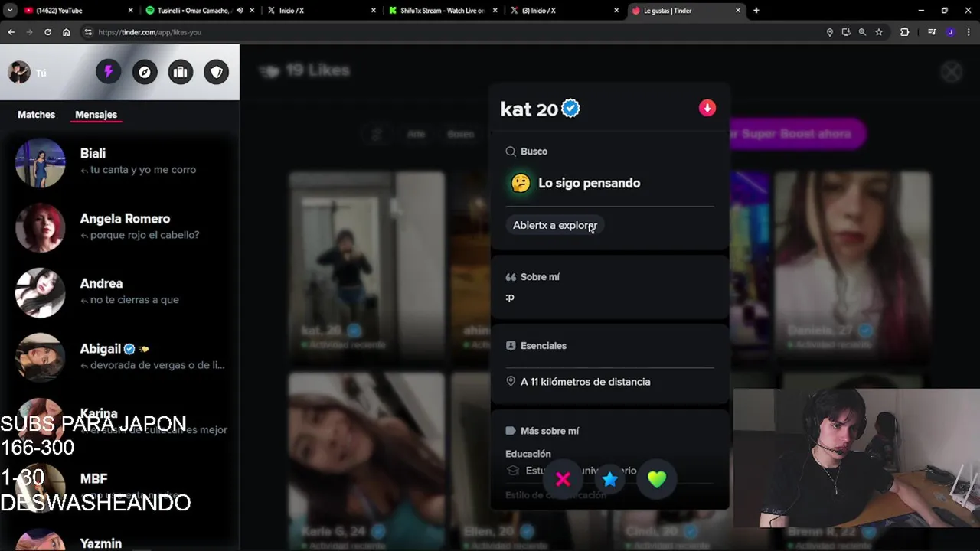The width and height of the screenshot is (980, 551).
Task: Open the site info icon in address bar
Action: tap(88, 32)
